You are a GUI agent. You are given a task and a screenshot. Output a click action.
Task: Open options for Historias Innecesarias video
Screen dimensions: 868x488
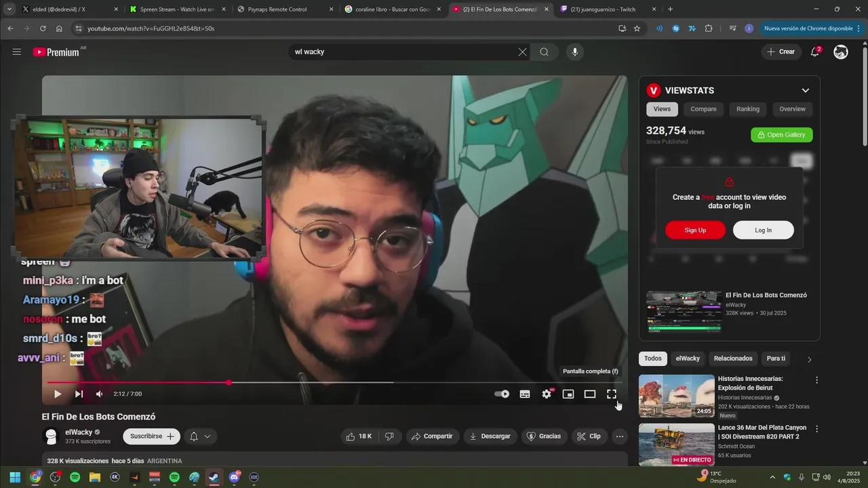(816, 380)
